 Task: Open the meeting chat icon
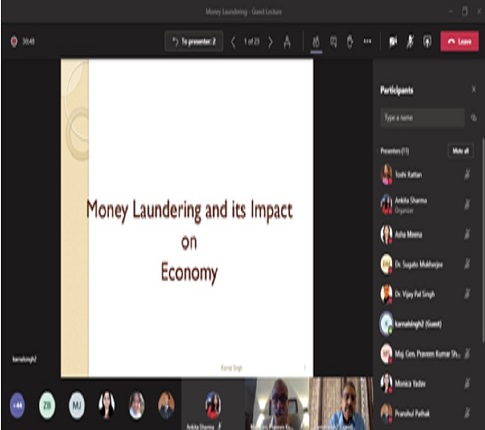(333, 42)
